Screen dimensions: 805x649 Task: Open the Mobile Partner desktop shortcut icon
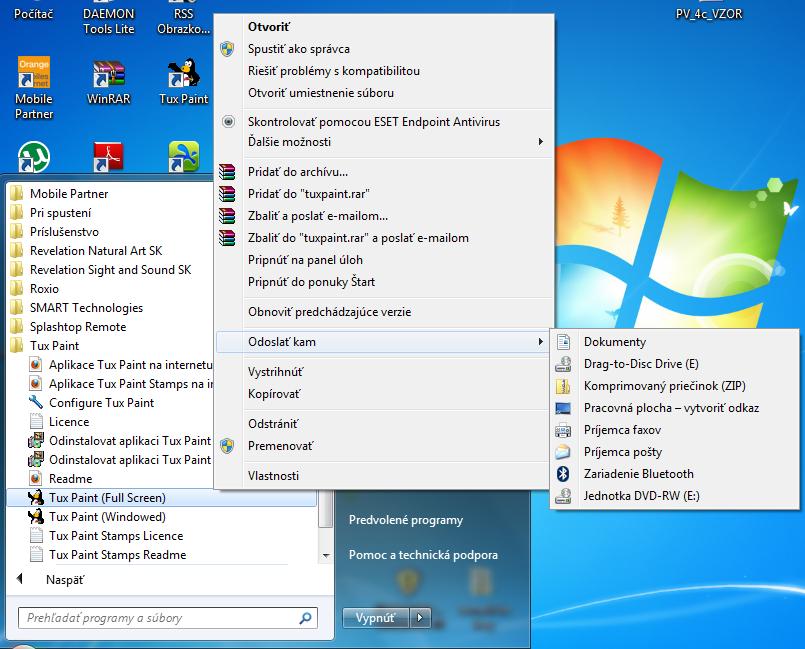pos(34,72)
